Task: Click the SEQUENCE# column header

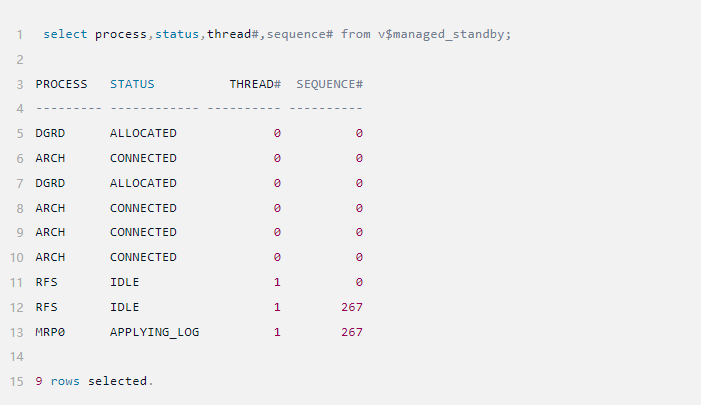Action: coord(329,84)
